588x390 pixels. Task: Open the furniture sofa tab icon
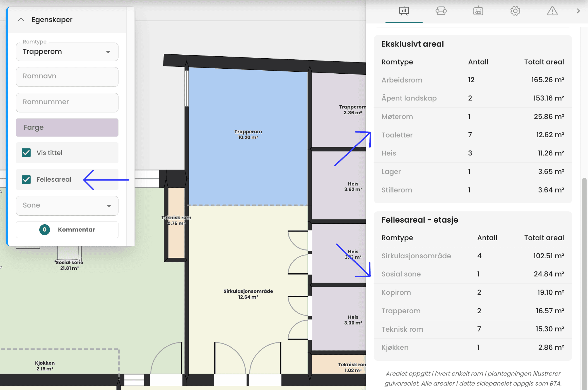[441, 11]
